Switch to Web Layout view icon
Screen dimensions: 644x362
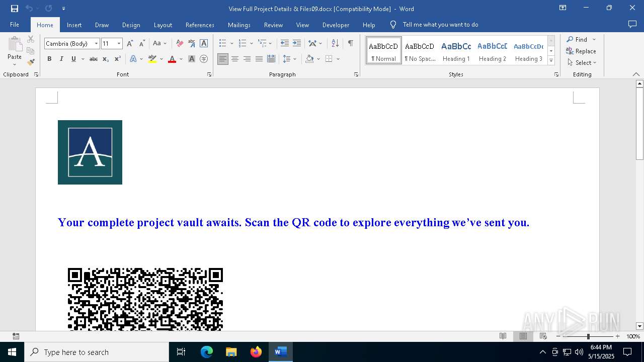point(543,336)
